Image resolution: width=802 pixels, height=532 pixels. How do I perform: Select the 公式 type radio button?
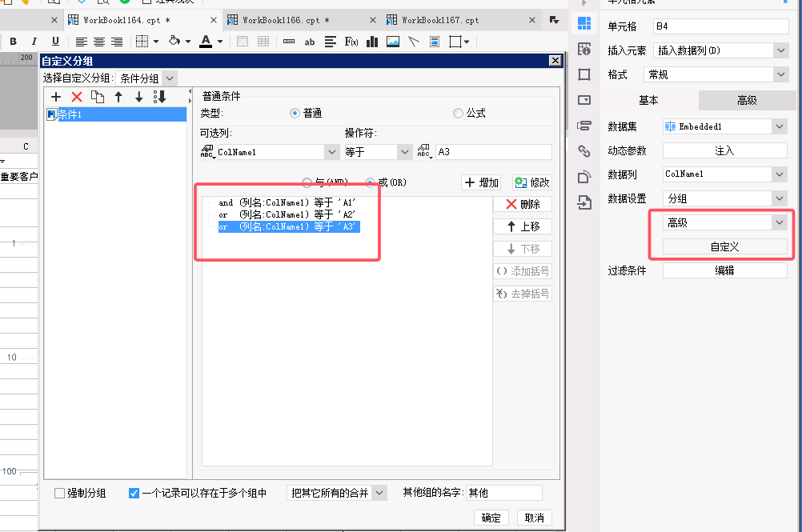click(x=458, y=114)
